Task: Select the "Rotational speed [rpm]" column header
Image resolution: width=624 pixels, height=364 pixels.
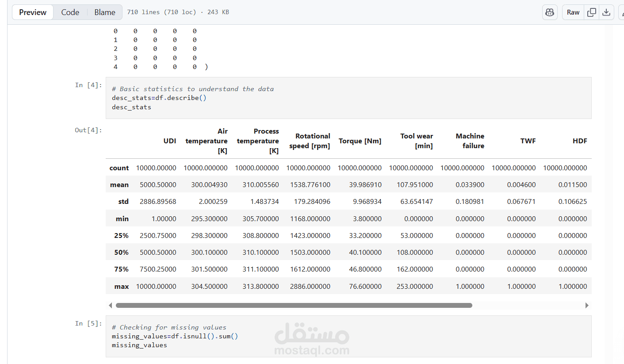Action: (310, 141)
